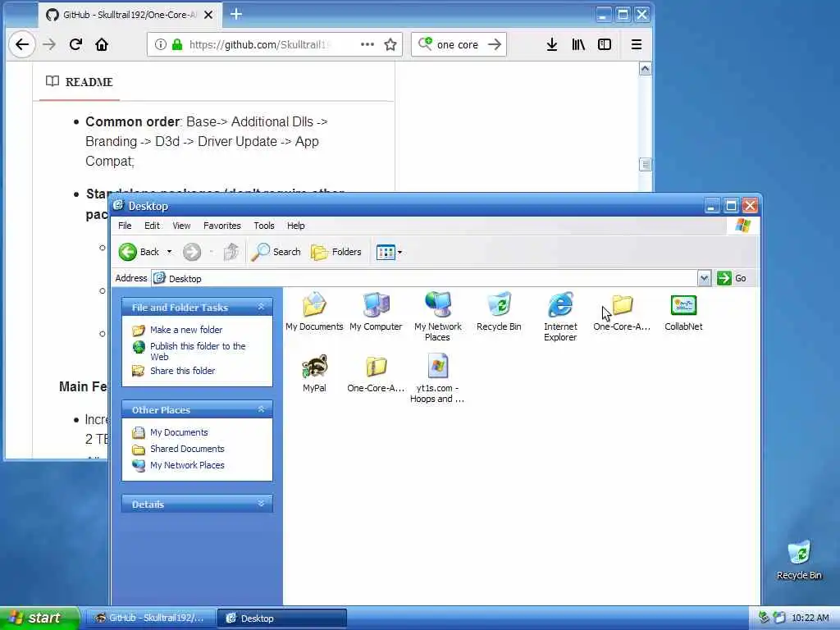Click the Search toolbar button
Viewport: 840px width, 630px height.
(276, 252)
